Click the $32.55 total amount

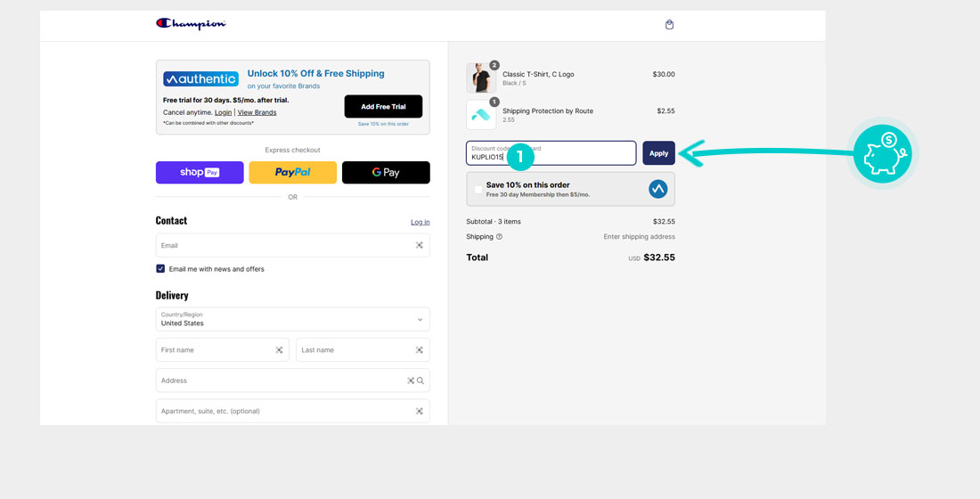[659, 257]
